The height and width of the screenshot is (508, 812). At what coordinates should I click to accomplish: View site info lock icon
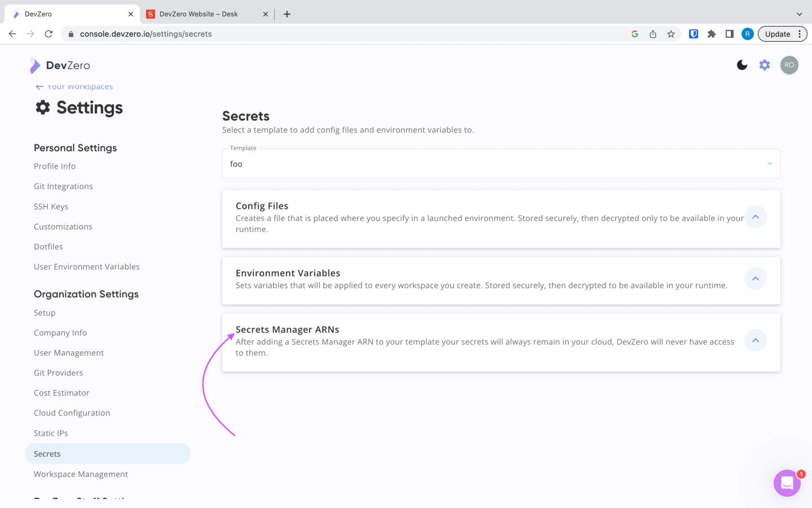(x=71, y=34)
